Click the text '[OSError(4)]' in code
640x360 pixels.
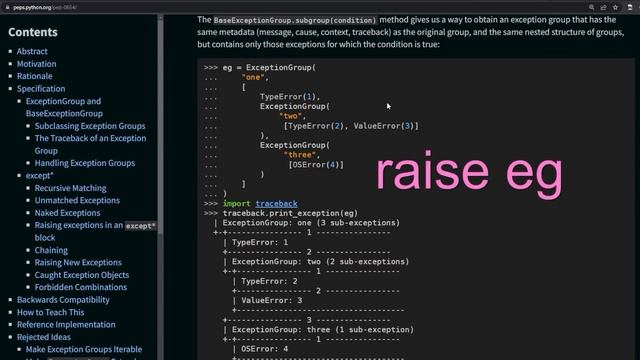click(316, 164)
